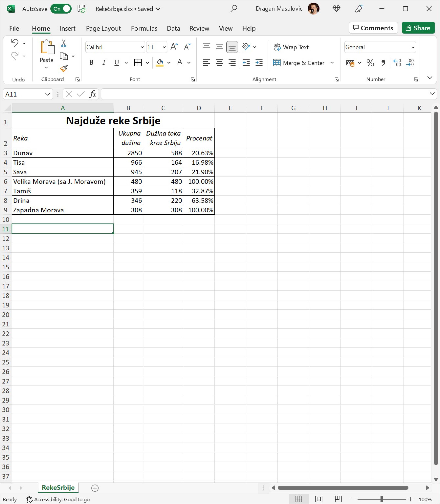Click the Format Painter brush icon
The width and height of the screenshot is (440, 504).
click(64, 68)
